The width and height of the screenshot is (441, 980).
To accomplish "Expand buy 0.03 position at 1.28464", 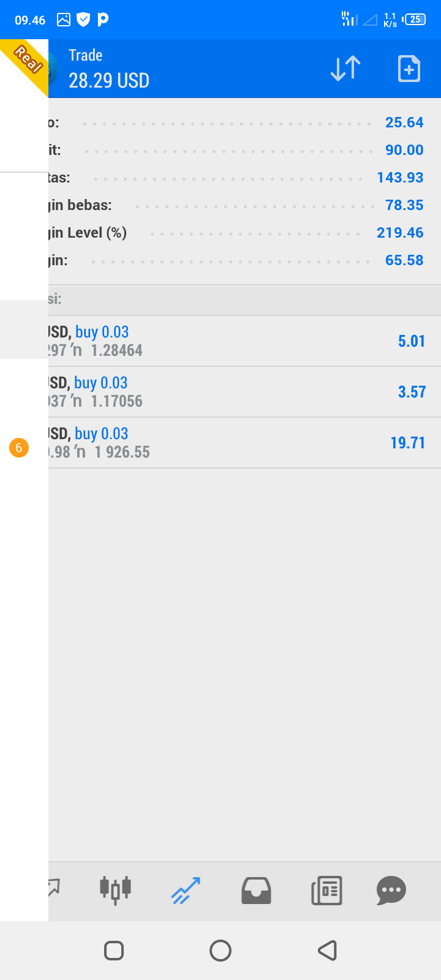I will click(244, 341).
